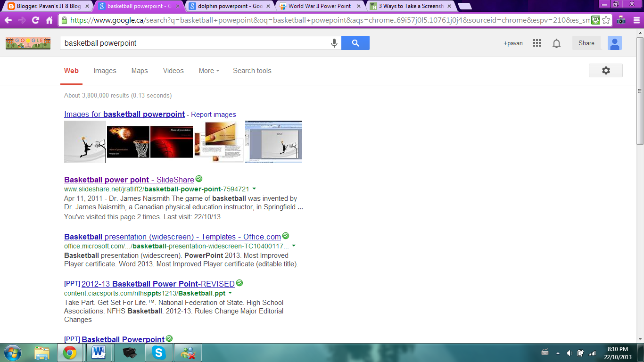This screenshot has width=644, height=362.
Task: Expand the arrow beside the slideshare.net URL
Action: pyautogui.click(x=255, y=189)
